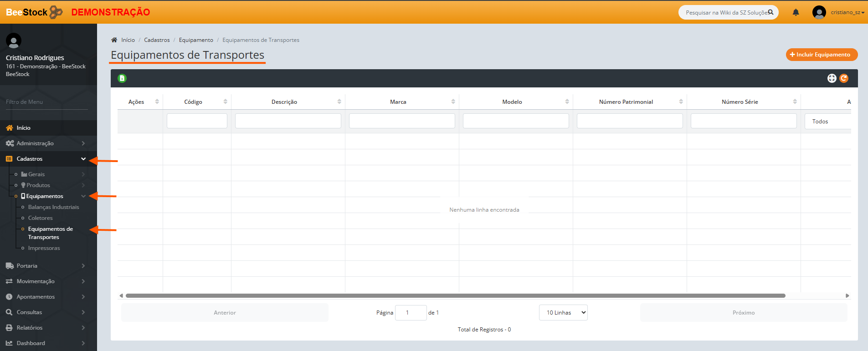
Task: Select Impressoras menu item
Action: [44, 248]
